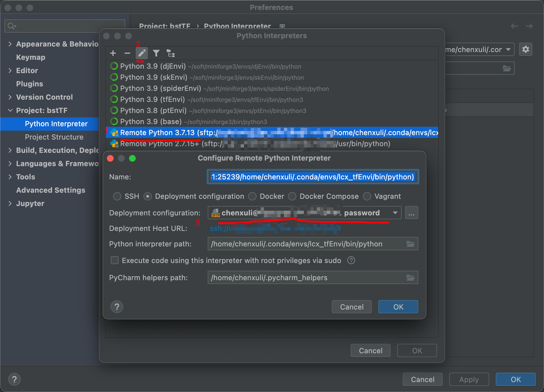The image size is (544, 392).
Task: Cancel the Python Interpreters dialog
Action: pos(371,350)
